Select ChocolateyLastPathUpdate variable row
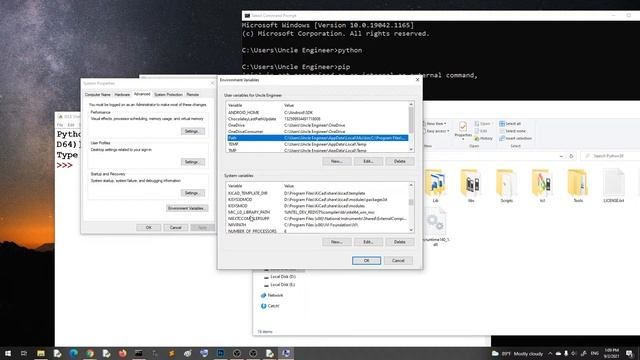The width and height of the screenshot is (640, 360). pyautogui.click(x=318, y=119)
